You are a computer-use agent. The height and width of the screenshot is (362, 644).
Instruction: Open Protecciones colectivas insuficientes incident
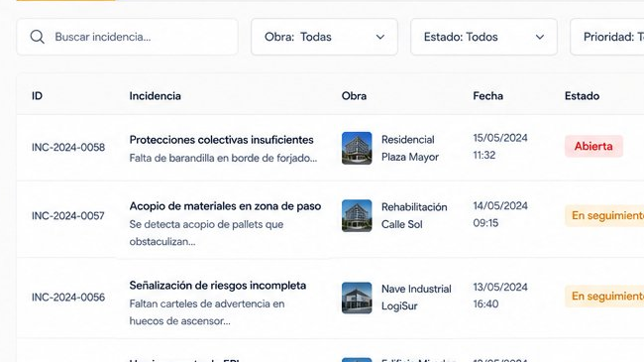(221, 140)
